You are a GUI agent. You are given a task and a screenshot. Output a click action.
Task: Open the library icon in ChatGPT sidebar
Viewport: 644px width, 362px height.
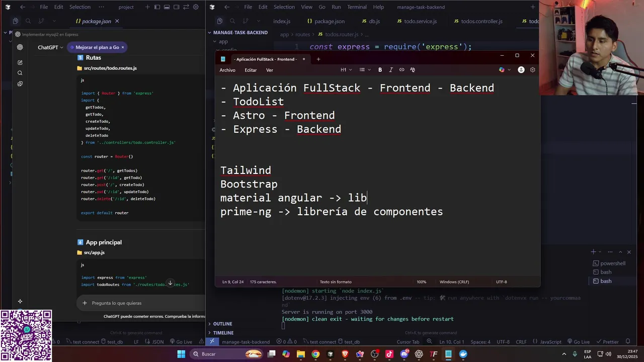20,84
